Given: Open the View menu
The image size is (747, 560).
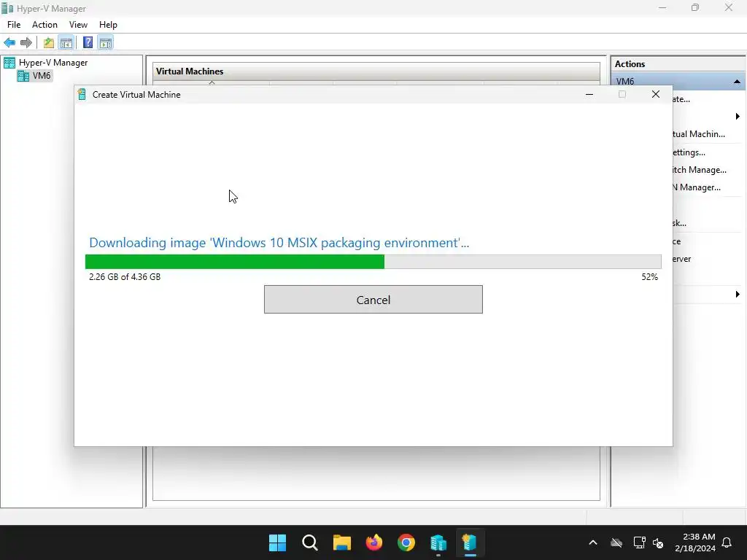Looking at the screenshot, I should point(78,25).
